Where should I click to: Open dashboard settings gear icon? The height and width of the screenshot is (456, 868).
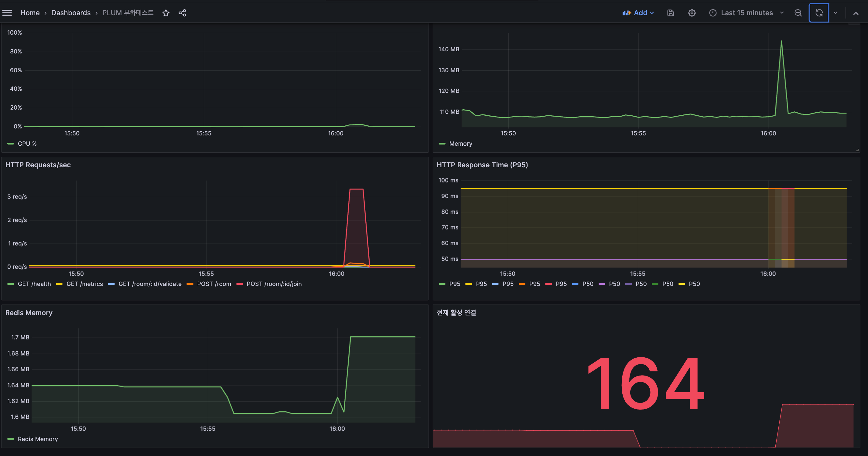pos(692,13)
